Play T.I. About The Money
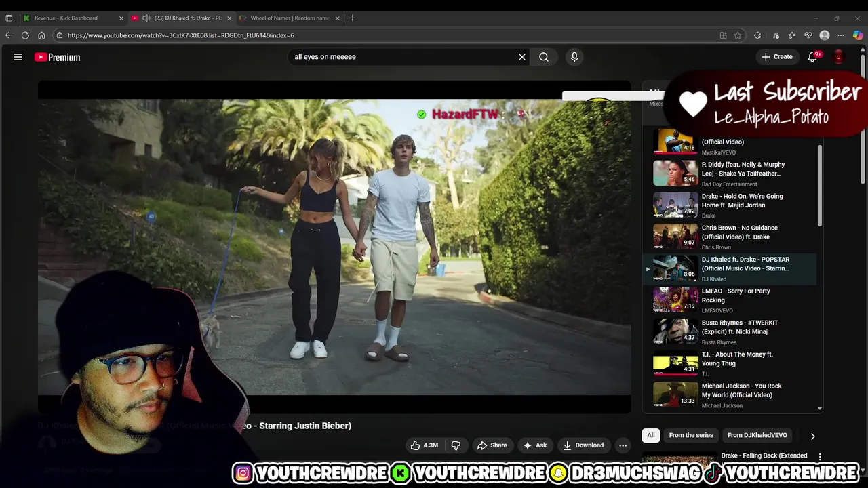The image size is (868, 488). click(675, 363)
